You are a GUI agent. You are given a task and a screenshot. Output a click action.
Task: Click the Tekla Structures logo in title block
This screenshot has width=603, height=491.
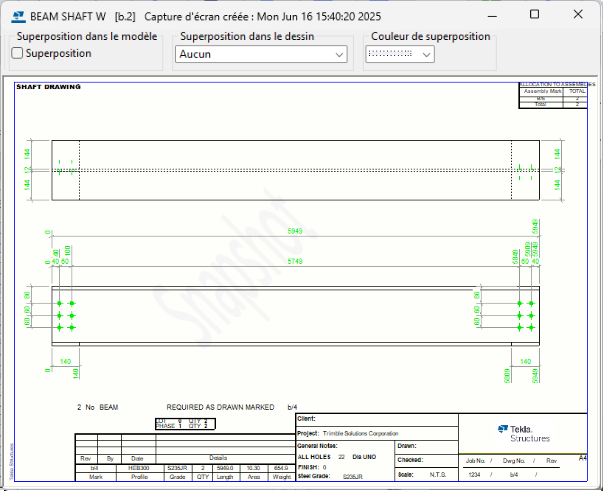point(523,434)
